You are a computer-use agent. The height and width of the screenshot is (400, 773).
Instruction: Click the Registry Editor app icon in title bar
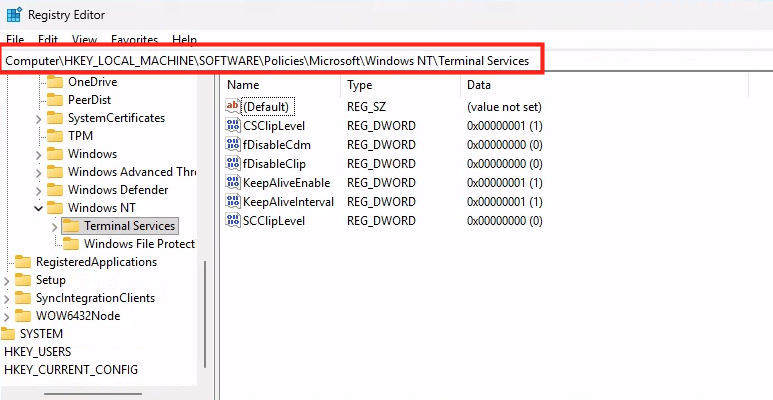[x=13, y=15]
